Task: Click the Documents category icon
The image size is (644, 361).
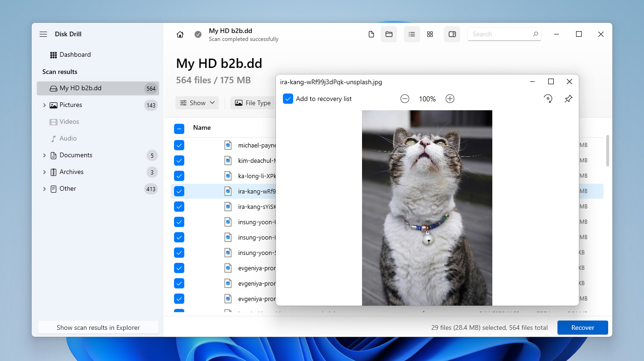Action: pyautogui.click(x=54, y=155)
